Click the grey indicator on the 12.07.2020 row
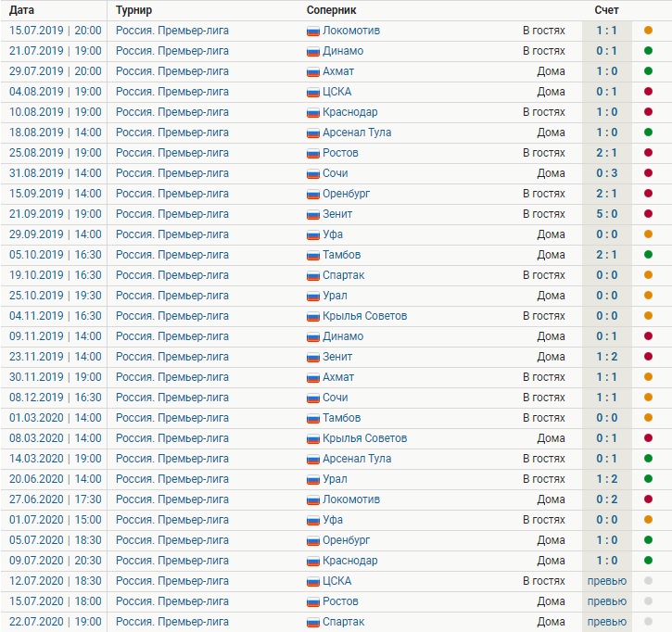 648,581
